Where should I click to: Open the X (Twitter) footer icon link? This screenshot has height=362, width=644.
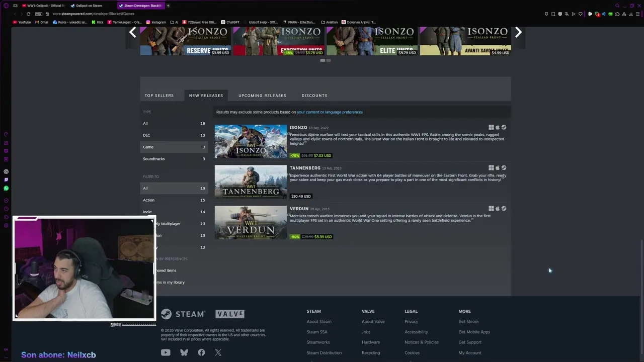(218, 353)
